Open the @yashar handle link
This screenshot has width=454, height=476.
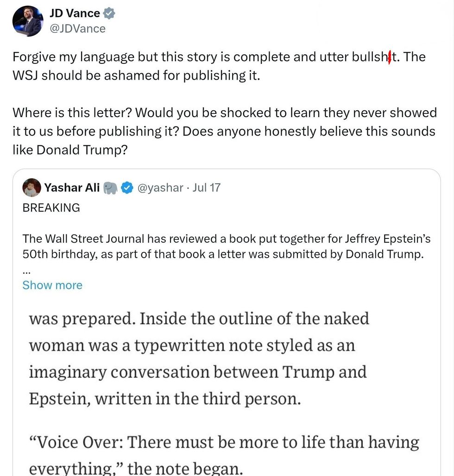(158, 188)
